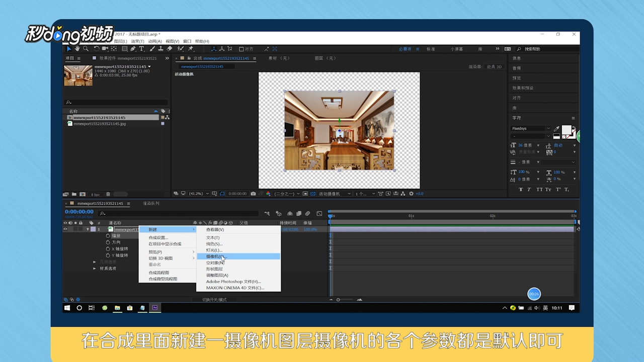
Task: Toggle stopwatch for 缩放 property
Action: tap(108, 236)
